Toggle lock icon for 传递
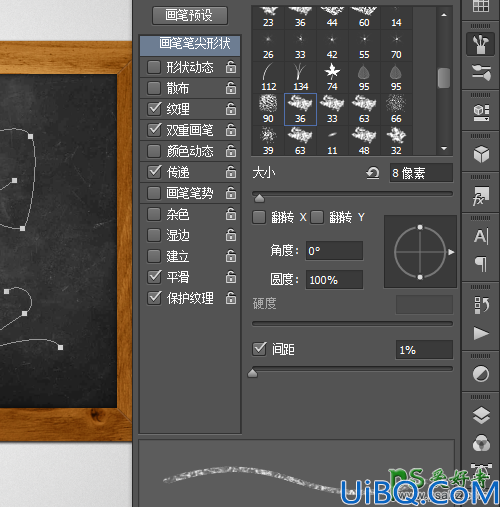The image size is (500, 507). (231, 172)
